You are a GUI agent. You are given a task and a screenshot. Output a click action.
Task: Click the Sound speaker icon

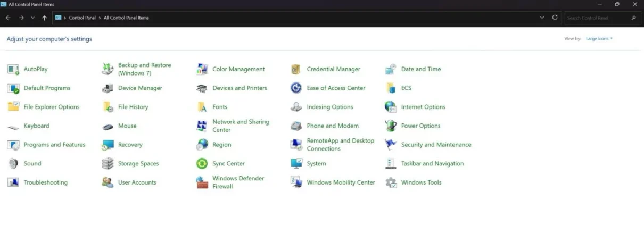(x=13, y=164)
